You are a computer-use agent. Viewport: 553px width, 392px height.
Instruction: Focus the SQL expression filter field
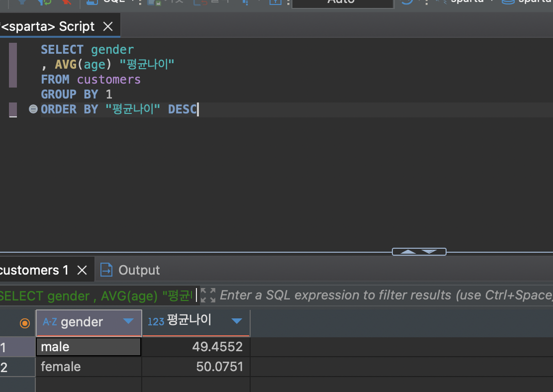pyautogui.click(x=386, y=295)
